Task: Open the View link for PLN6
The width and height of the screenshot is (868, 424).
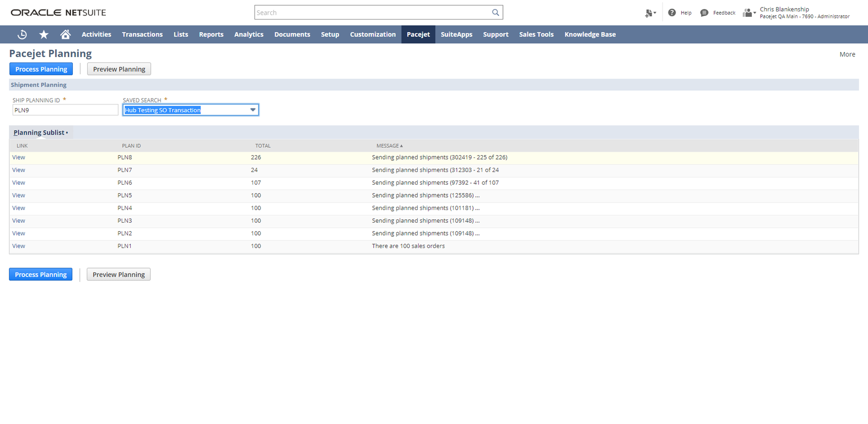Action: pos(19,182)
